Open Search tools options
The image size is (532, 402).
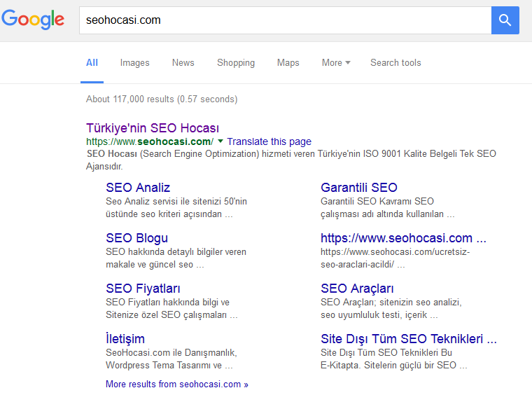point(395,63)
